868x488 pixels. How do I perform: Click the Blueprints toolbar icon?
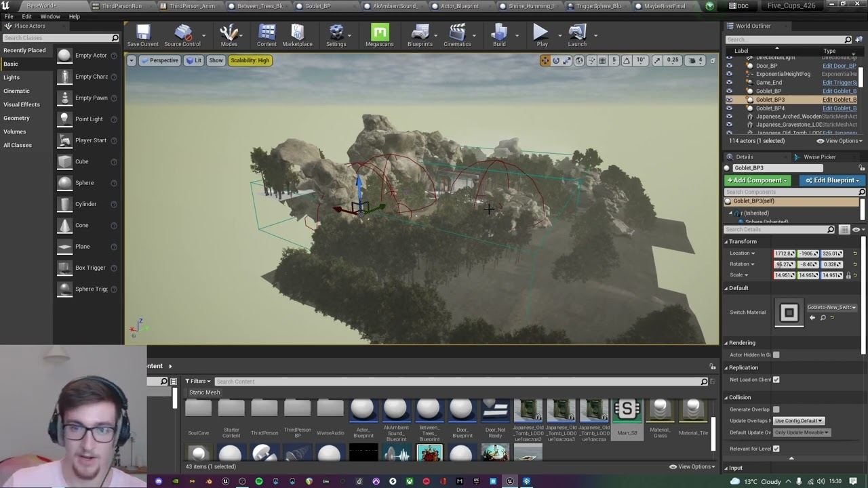coord(420,36)
